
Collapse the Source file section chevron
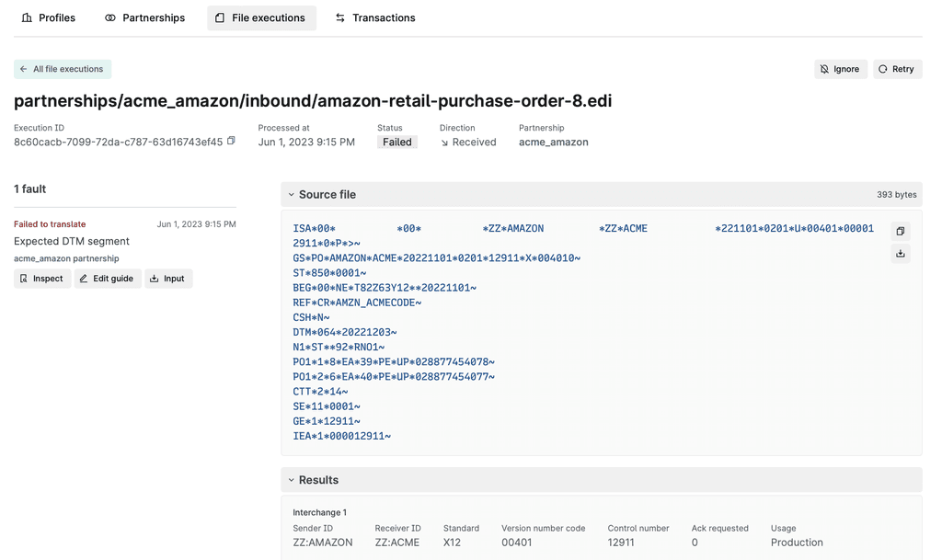293,194
